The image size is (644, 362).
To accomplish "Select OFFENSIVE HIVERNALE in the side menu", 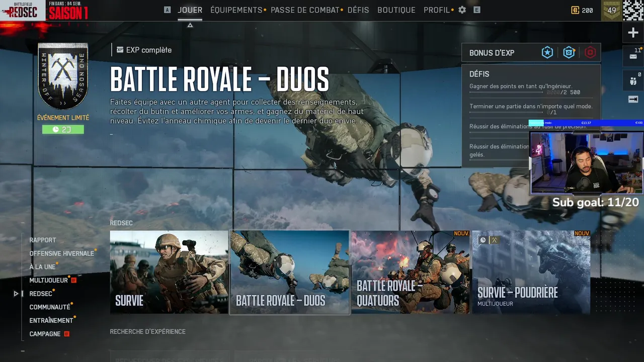I will coord(62,253).
